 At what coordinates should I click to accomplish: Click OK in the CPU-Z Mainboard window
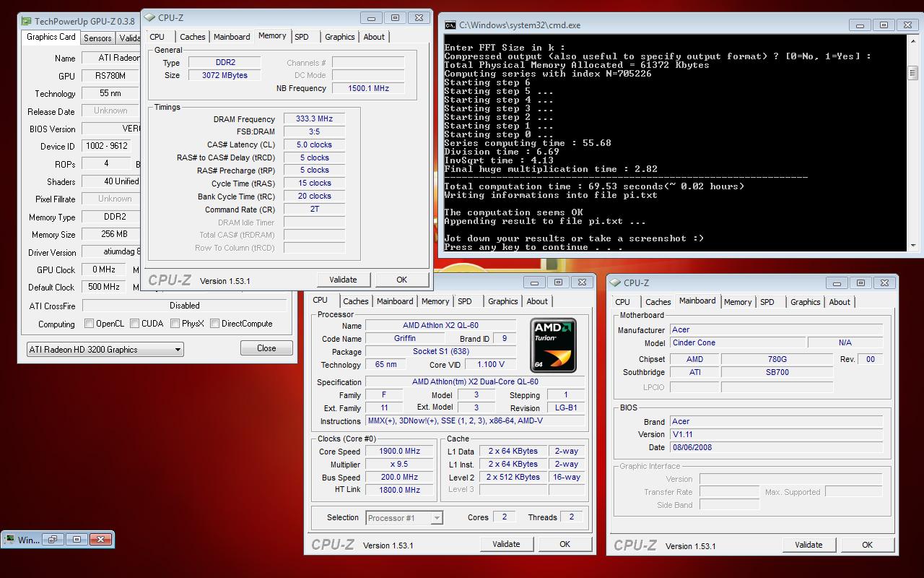(868, 545)
